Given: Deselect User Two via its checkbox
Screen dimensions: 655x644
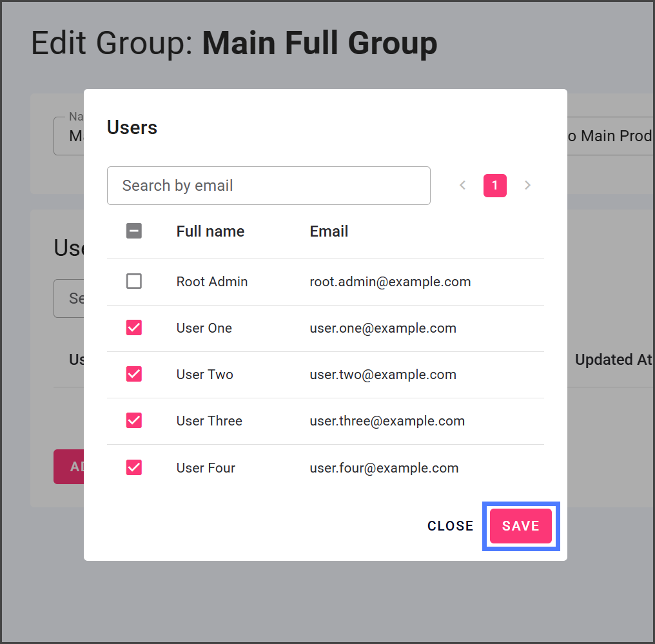Looking at the screenshot, I should [x=134, y=374].
